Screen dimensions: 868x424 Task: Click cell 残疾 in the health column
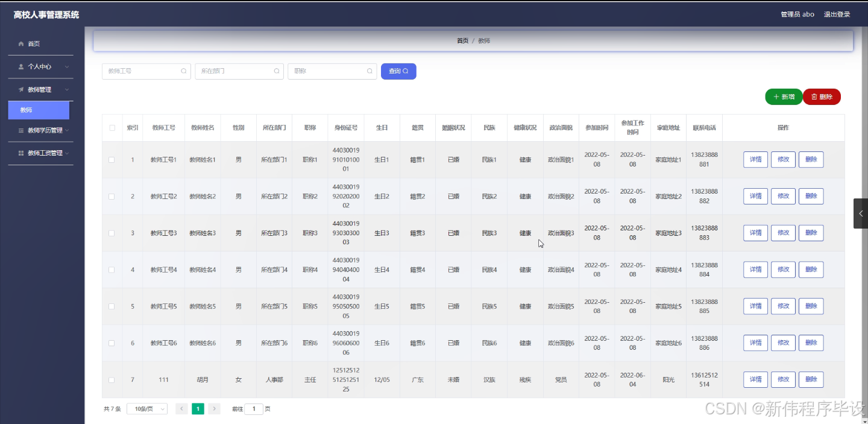tap(525, 380)
